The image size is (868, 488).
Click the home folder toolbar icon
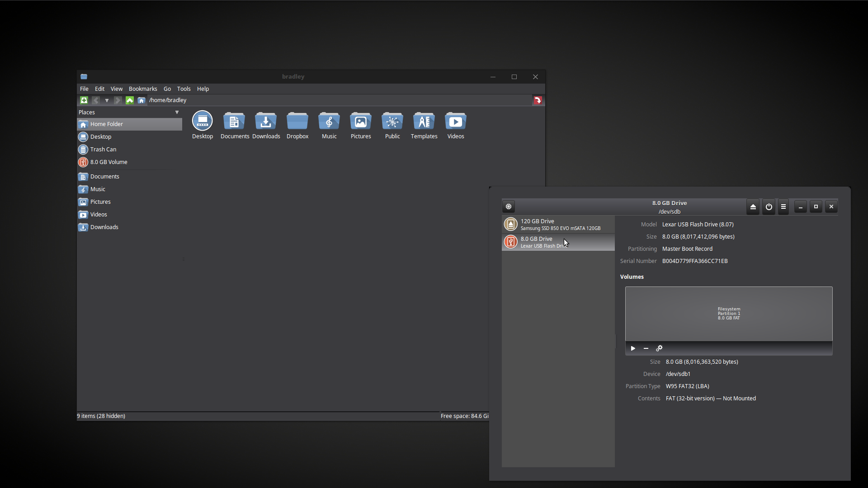click(x=142, y=100)
